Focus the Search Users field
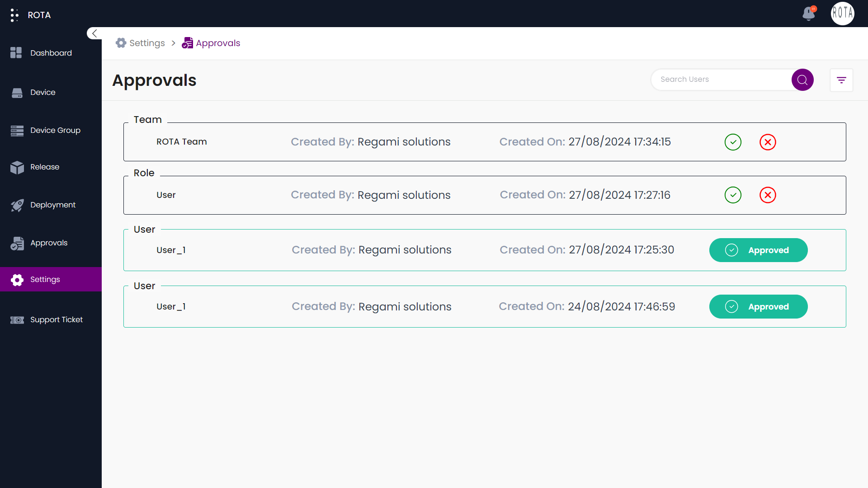This screenshot has width=868, height=488. tap(721, 80)
